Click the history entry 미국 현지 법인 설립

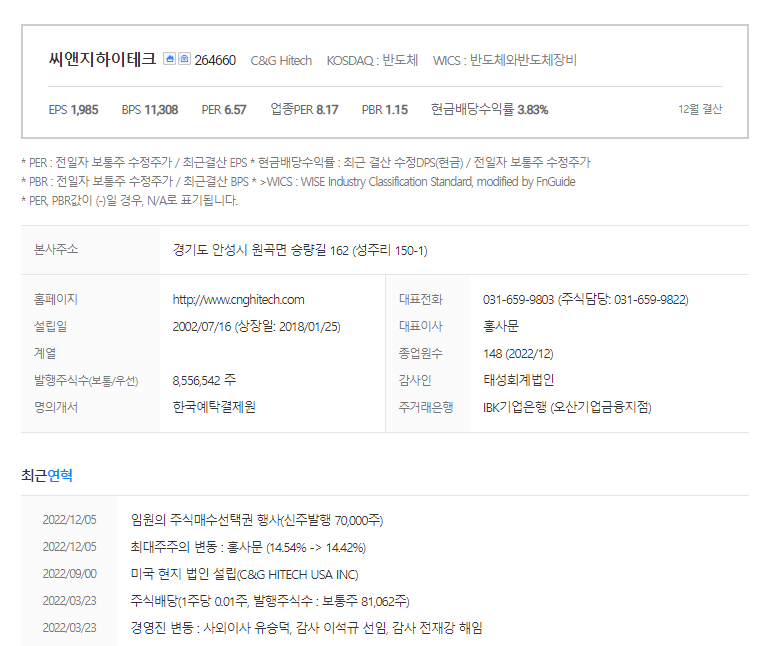pos(244,574)
